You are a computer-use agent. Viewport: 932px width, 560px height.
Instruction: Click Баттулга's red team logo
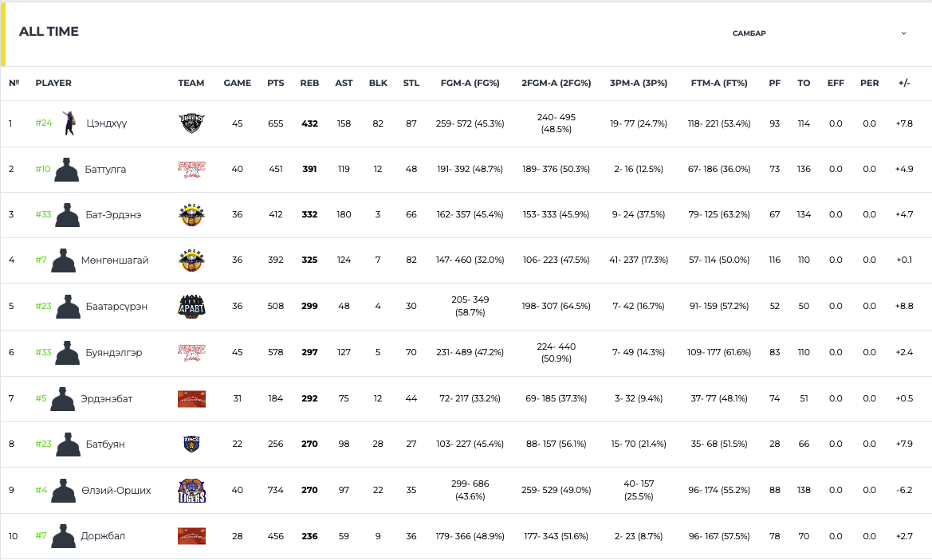(x=191, y=169)
